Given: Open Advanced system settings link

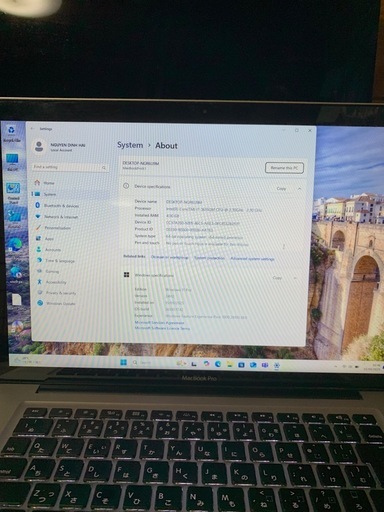Looking at the screenshot, I should 252,258.
